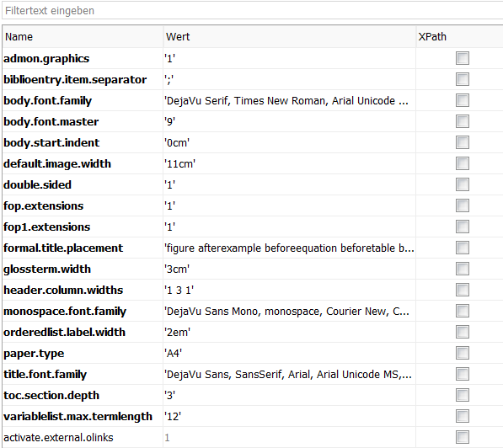The height and width of the screenshot is (448, 503).
Task: Click the value '12' of variablelist.max.termlength
Action: [x=173, y=416]
